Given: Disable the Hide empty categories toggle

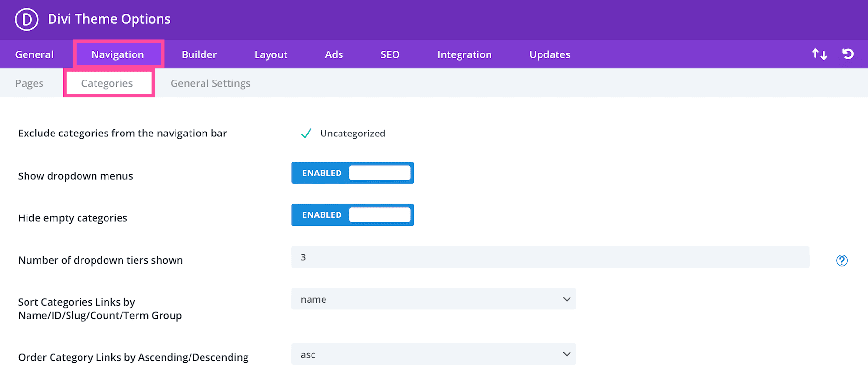Looking at the screenshot, I should [353, 215].
